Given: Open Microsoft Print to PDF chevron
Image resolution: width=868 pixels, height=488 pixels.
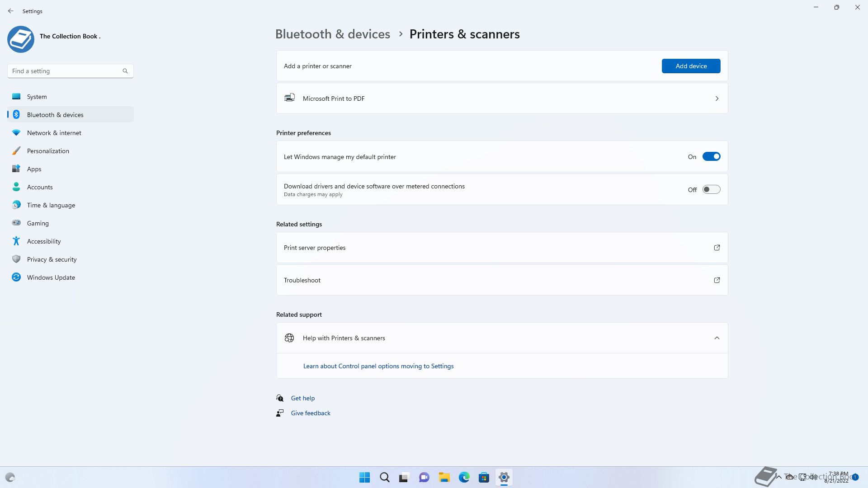Looking at the screenshot, I should (x=717, y=99).
